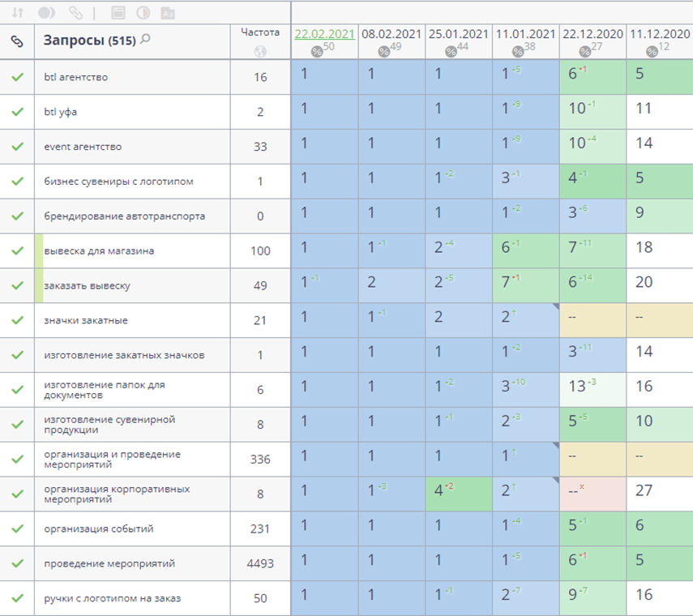This screenshot has width=693, height=616.
Task: Click frequency value 100
Action: click(x=260, y=250)
